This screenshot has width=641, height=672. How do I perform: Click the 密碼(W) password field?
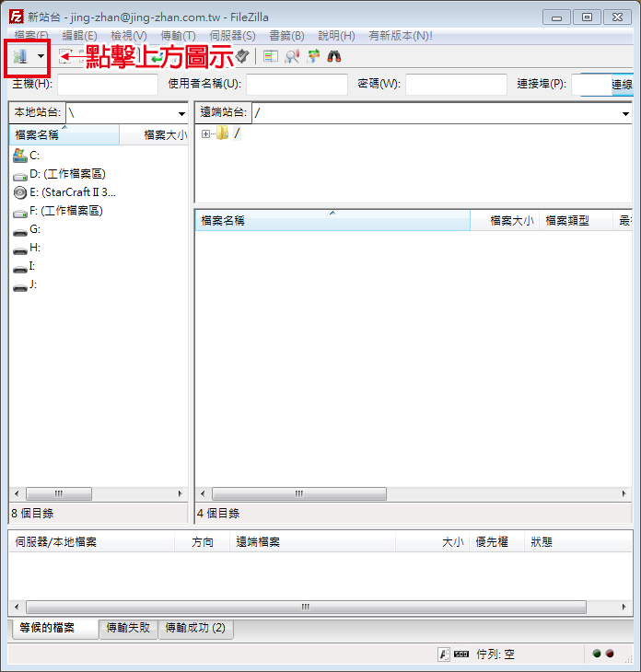coord(456,84)
